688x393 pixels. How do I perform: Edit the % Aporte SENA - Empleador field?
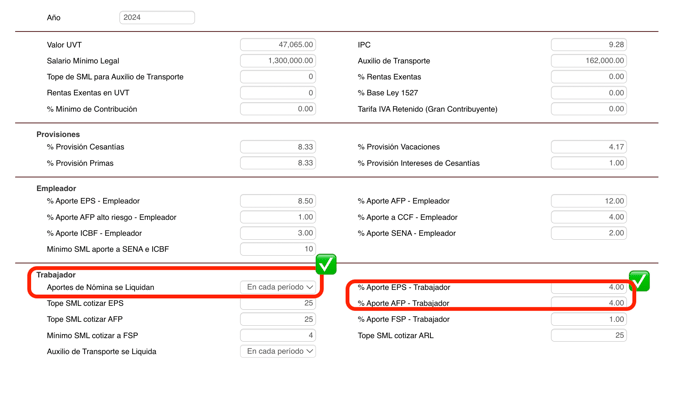[x=589, y=233]
